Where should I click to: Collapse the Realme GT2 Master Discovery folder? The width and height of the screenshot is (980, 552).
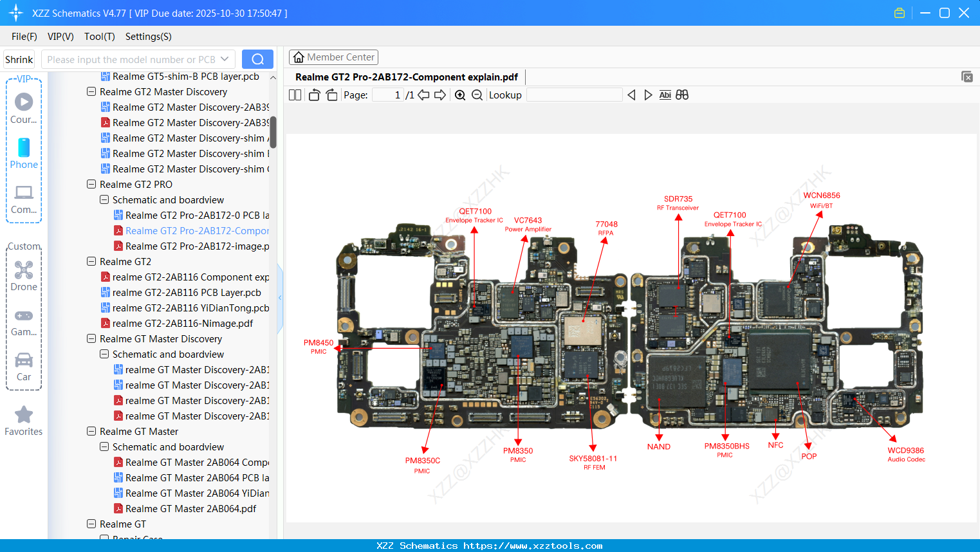(91, 92)
